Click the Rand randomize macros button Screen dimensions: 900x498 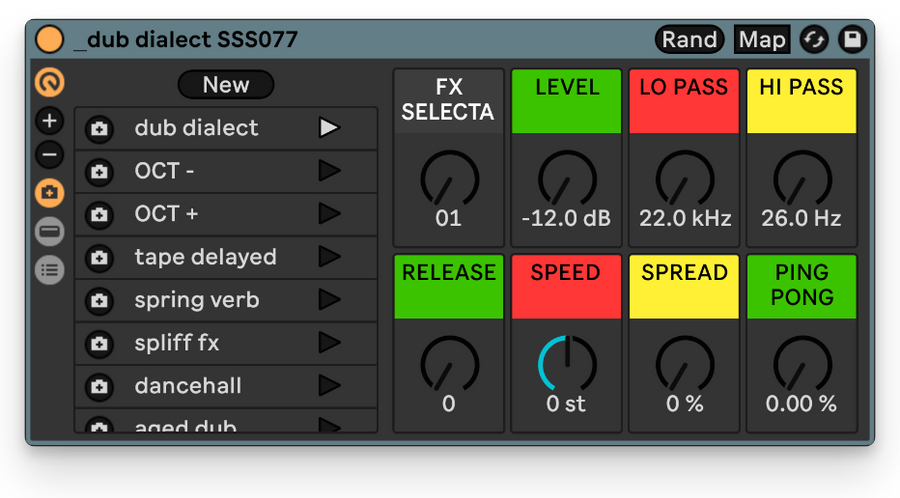click(x=689, y=40)
